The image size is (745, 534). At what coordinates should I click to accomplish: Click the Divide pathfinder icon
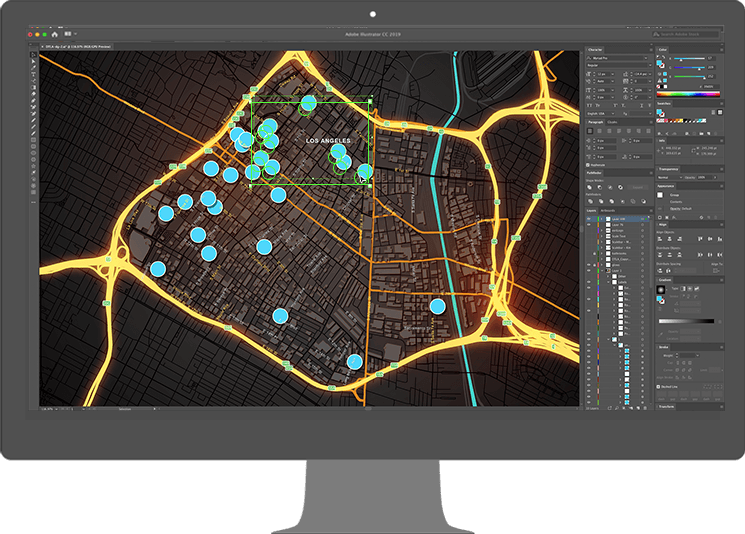591,201
